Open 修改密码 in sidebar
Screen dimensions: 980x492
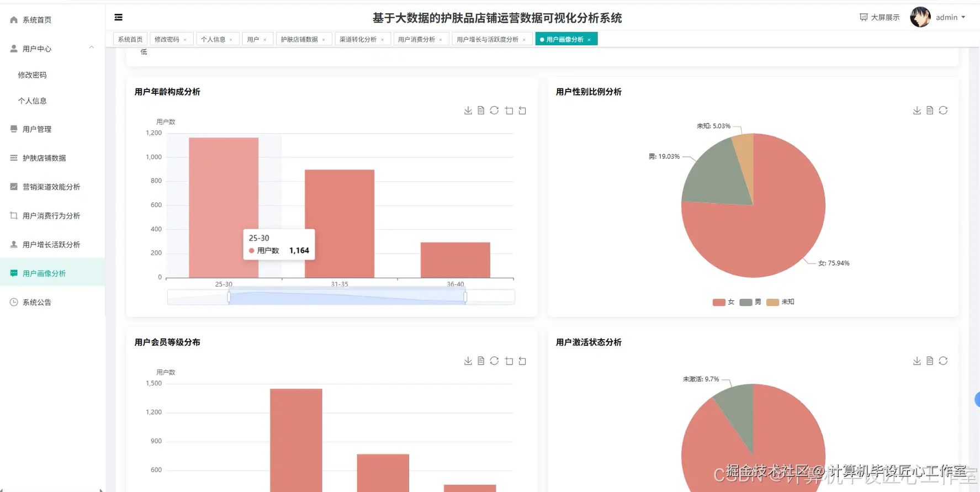[x=52, y=75]
